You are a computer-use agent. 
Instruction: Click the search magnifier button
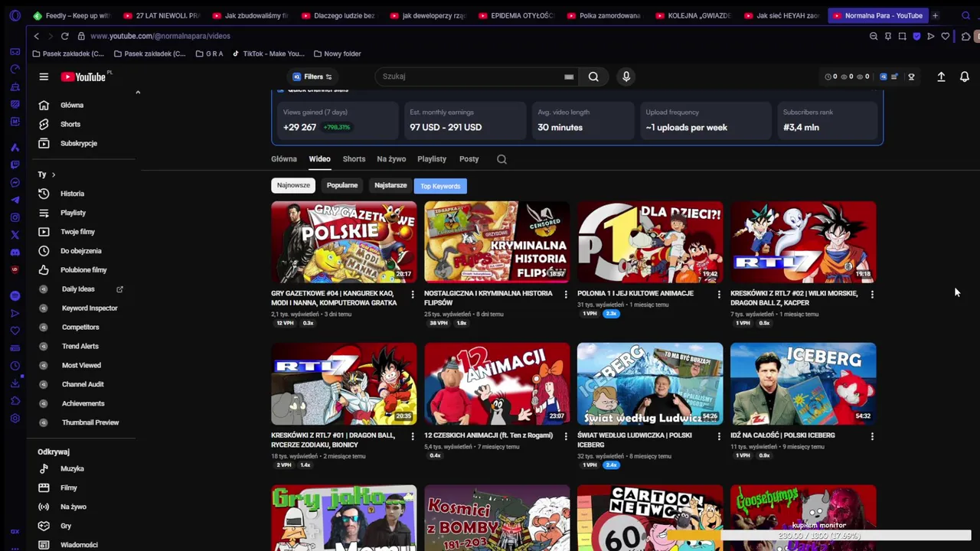click(593, 77)
